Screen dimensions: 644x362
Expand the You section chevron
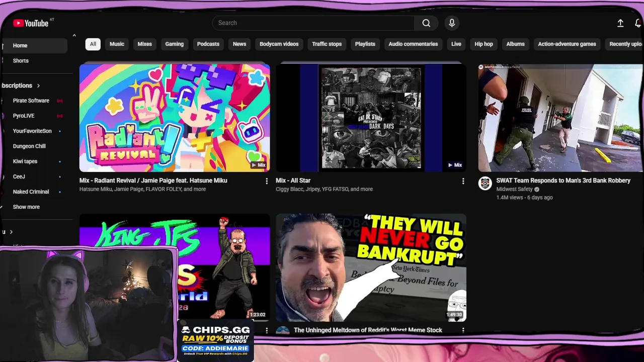click(x=11, y=232)
